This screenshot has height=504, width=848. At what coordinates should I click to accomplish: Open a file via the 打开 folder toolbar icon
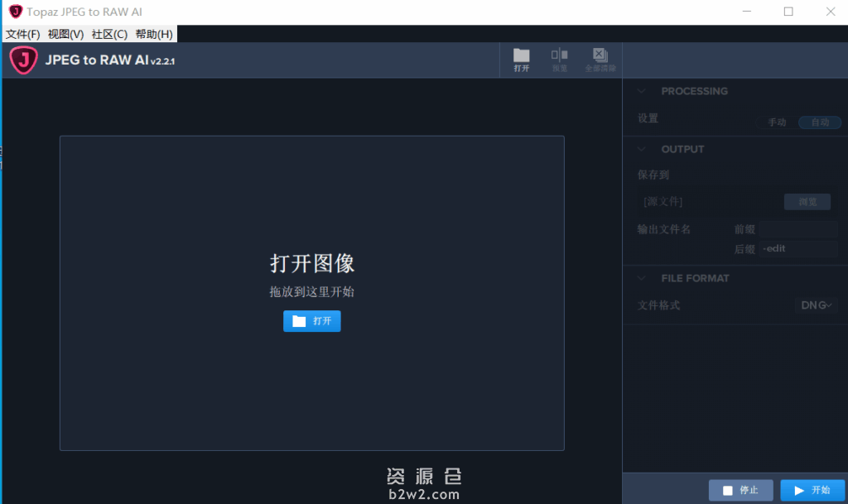521,59
